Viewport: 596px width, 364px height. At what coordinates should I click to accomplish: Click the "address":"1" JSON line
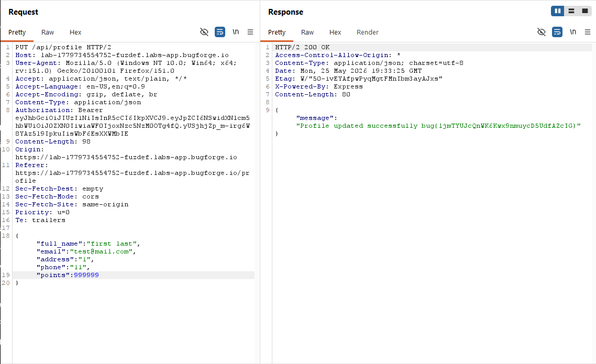tap(65, 259)
